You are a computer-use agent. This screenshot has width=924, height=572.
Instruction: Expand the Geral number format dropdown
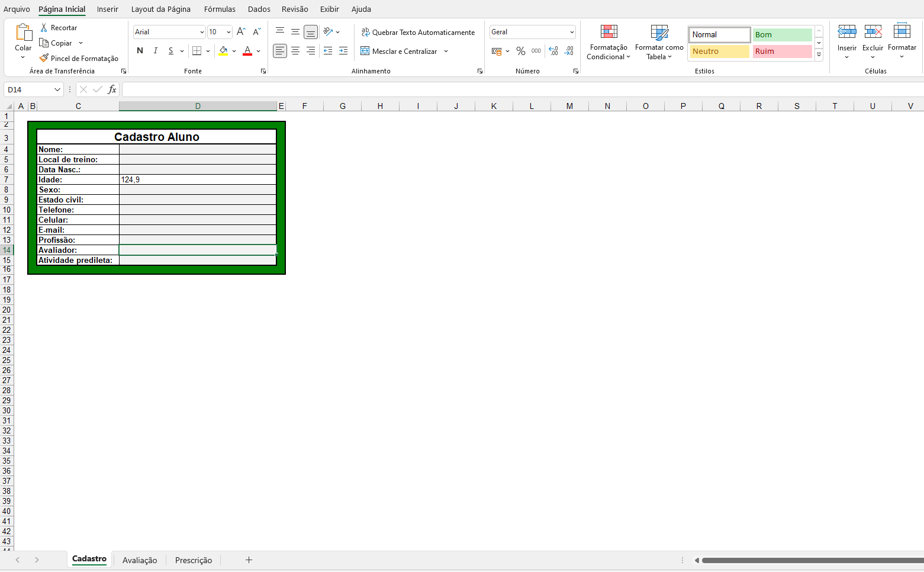(572, 32)
